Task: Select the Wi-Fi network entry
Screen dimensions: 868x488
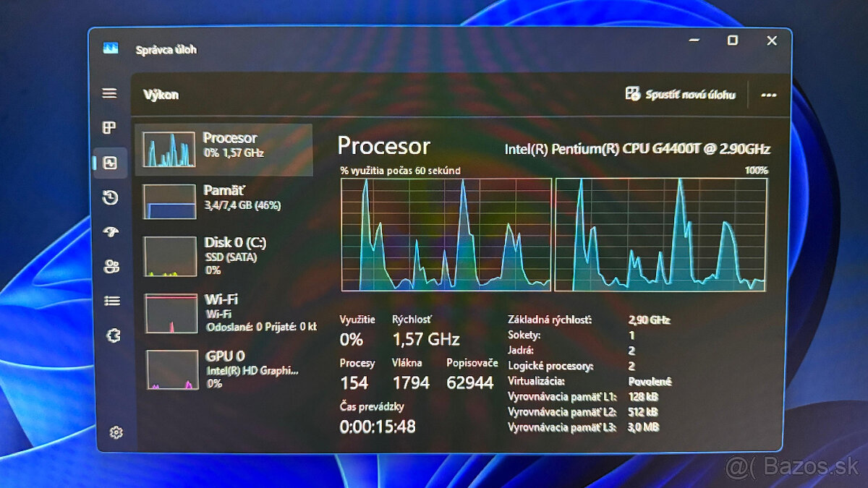Action: point(229,312)
